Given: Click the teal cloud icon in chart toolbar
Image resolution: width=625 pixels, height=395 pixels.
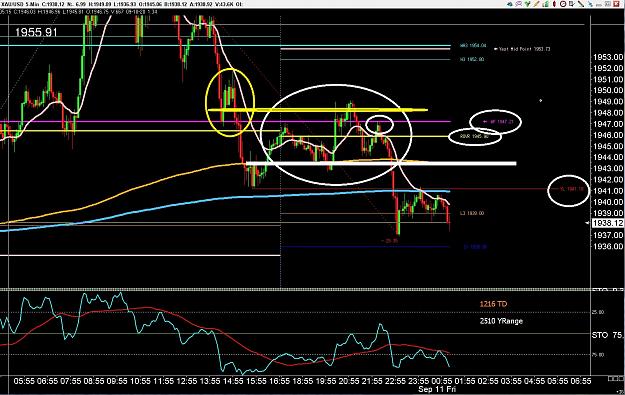Looking at the screenshot, I should (x=510, y=4).
